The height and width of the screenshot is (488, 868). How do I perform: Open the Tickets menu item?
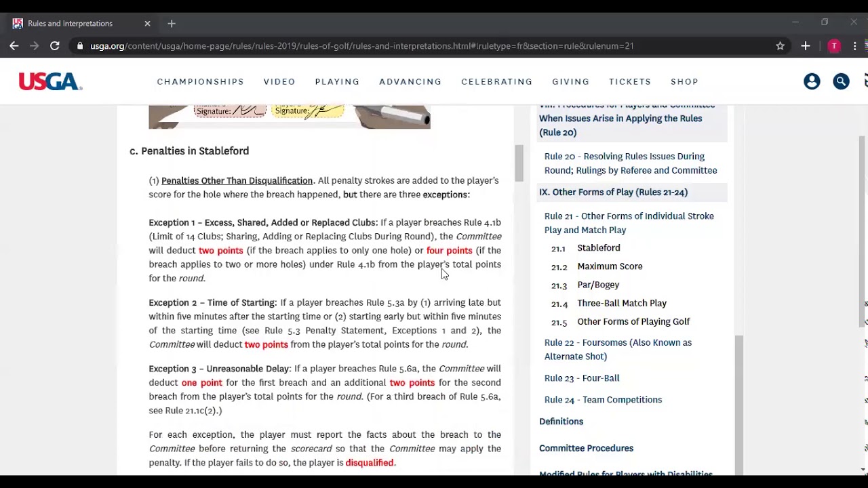tap(629, 82)
